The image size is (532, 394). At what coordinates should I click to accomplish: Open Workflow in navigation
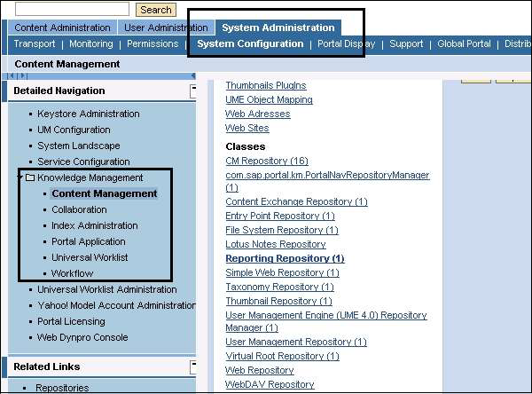73,273
